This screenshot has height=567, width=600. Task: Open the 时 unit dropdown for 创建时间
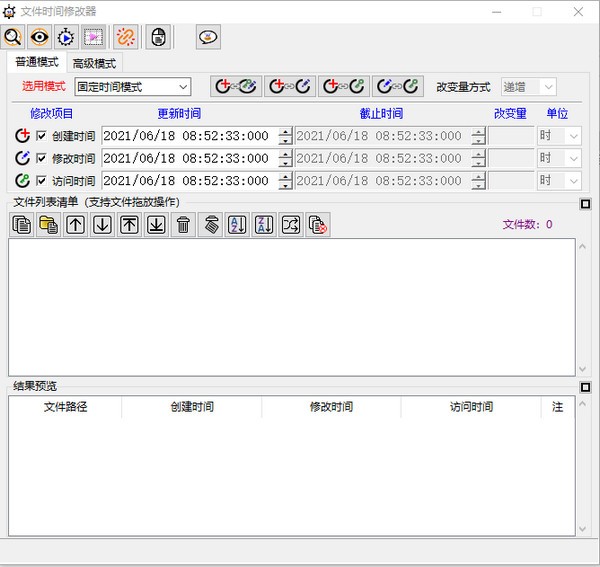point(559,136)
